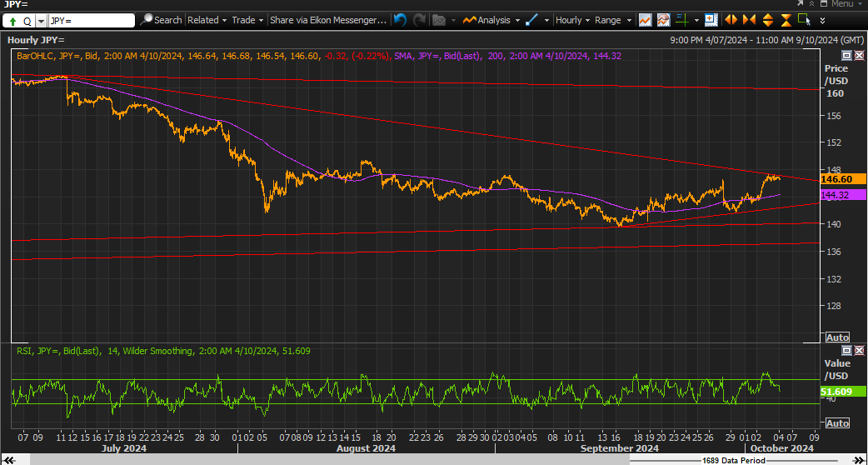The height and width of the screenshot is (465, 868).
Task: Click the August 2024 axis label
Action: click(x=366, y=448)
